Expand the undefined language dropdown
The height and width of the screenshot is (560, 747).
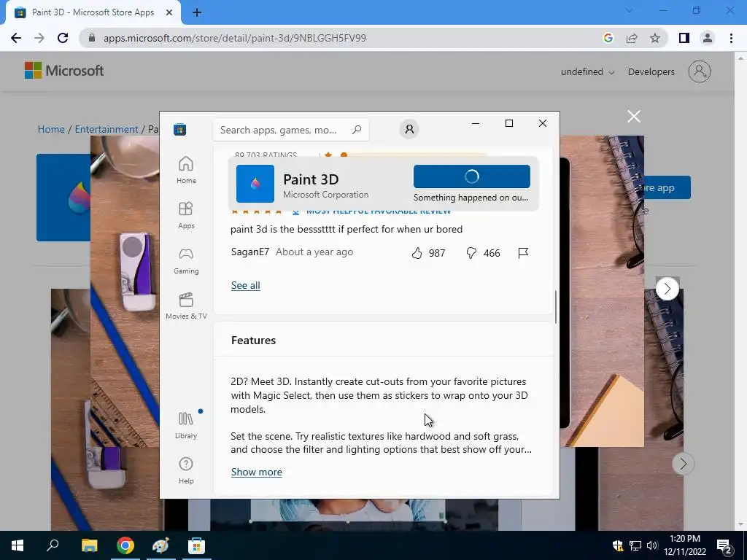(587, 72)
